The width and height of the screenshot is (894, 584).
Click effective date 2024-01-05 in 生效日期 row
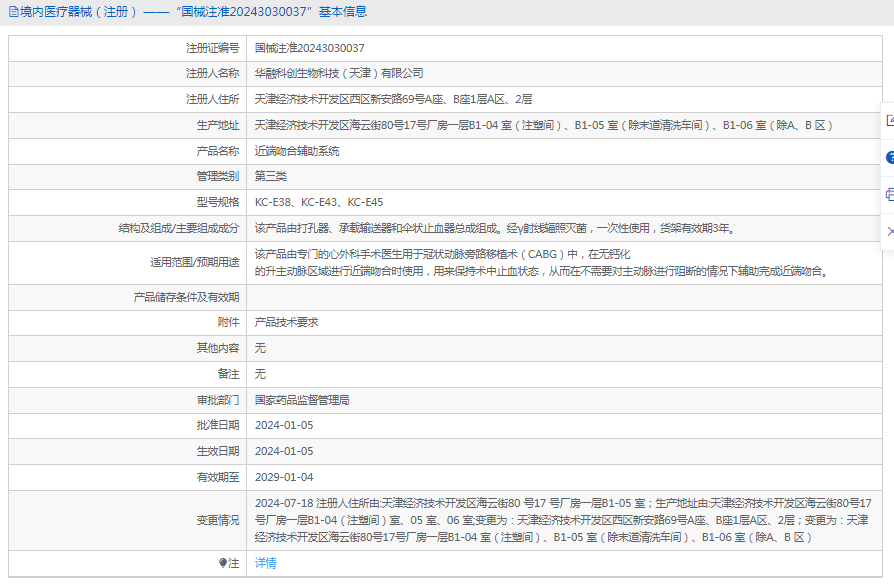(x=284, y=451)
